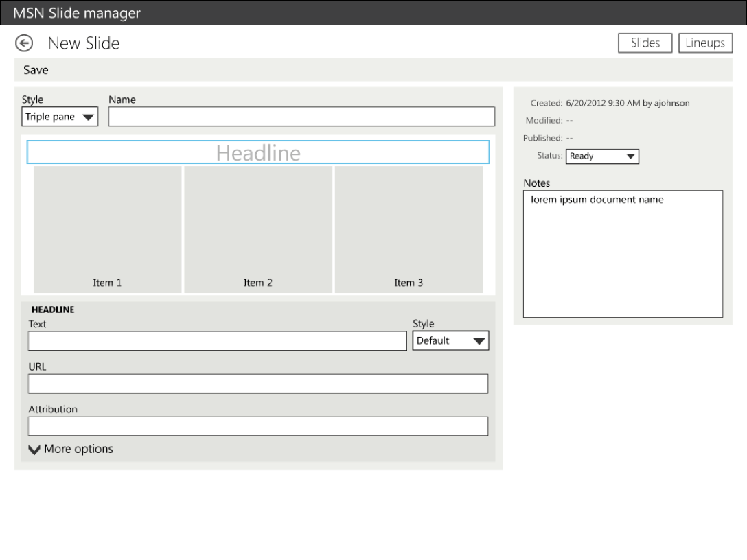The width and height of the screenshot is (747, 560).
Task: Select the Item 2 pane
Action: 257,229
